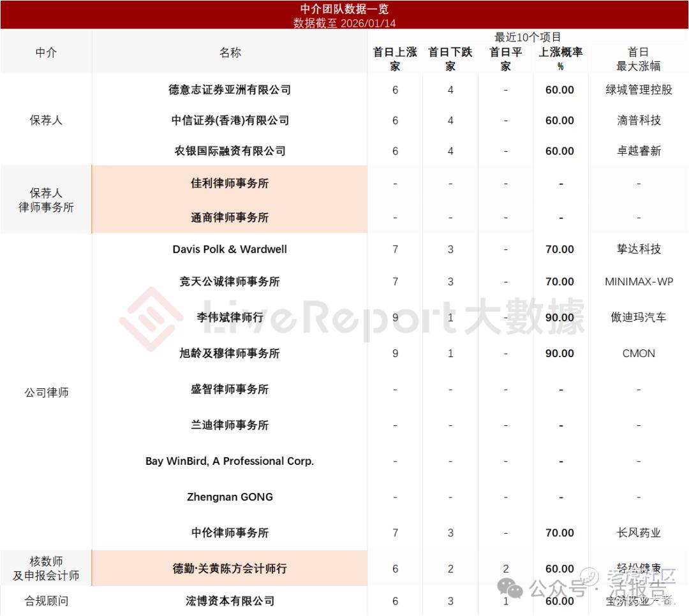Click first-day fall count 3 in 竞天公诚 row
The image size is (689, 616).
[450, 281]
